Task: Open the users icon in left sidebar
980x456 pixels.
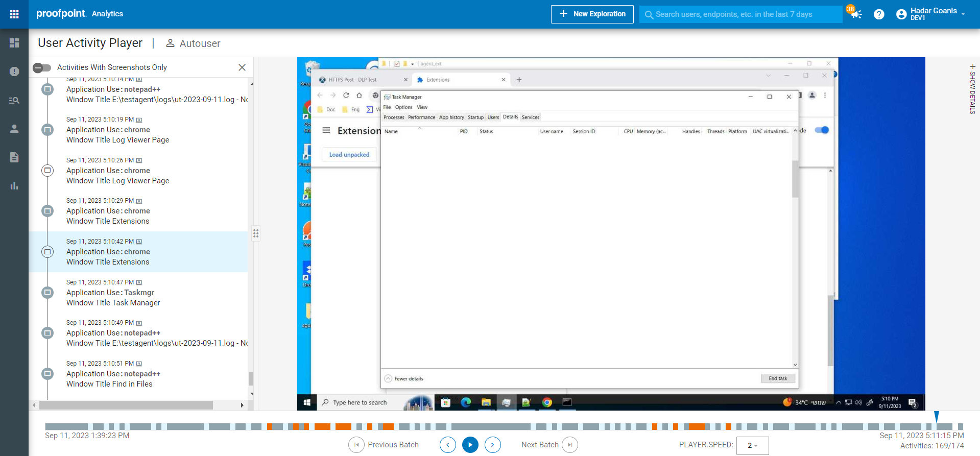Action: point(14,129)
